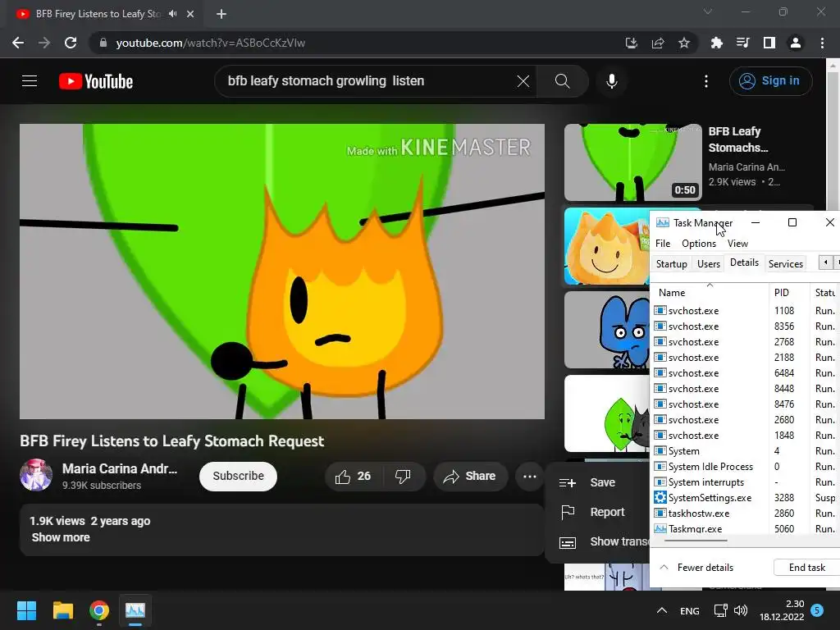Select svchost.exe row with PID 1108
Viewport: 840px width, 630px height.
pyautogui.click(x=745, y=311)
